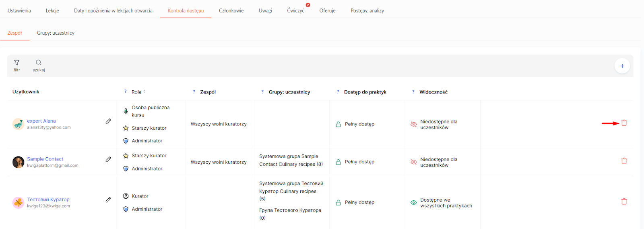
Task: Show help tooltip for Widoczność column
Action: point(413,92)
